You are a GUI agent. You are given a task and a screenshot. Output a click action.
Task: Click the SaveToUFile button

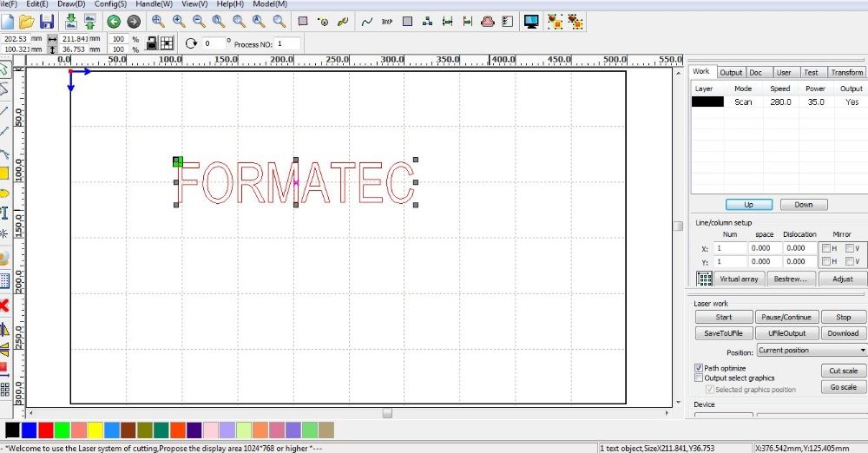[724, 333]
